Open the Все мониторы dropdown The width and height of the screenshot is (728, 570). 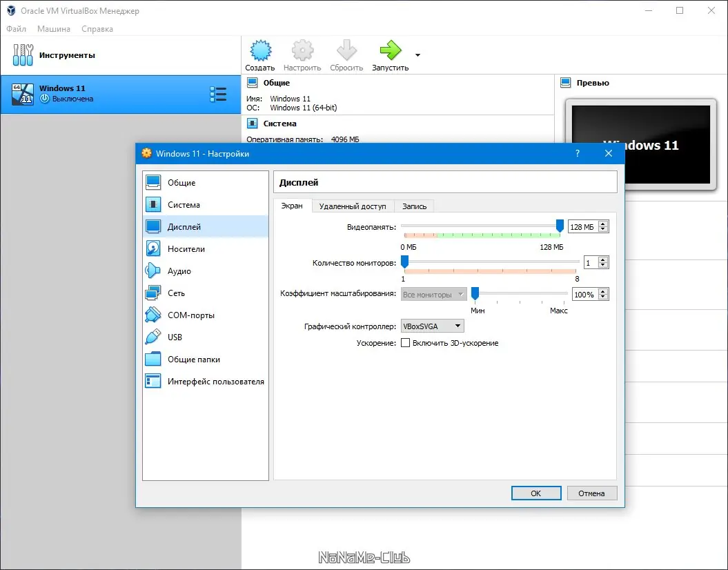tap(433, 294)
